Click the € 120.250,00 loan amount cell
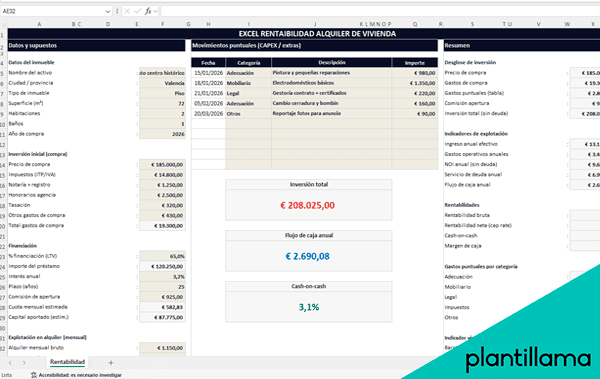The image size is (600, 379). click(162, 266)
